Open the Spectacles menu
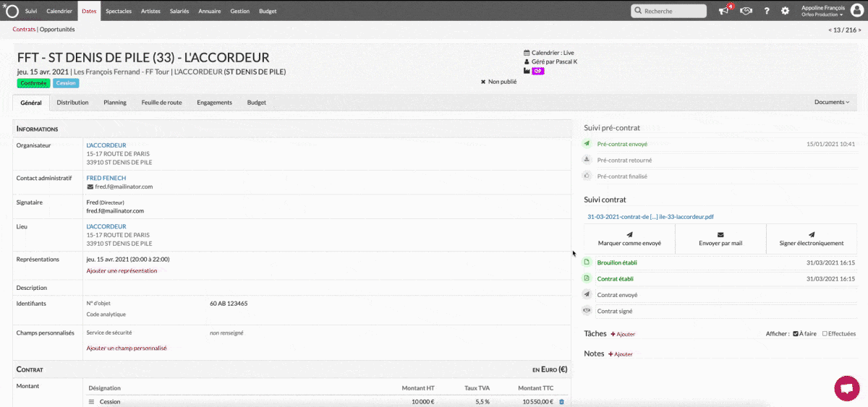Screen dimensions: 868x407 pyautogui.click(x=119, y=12)
